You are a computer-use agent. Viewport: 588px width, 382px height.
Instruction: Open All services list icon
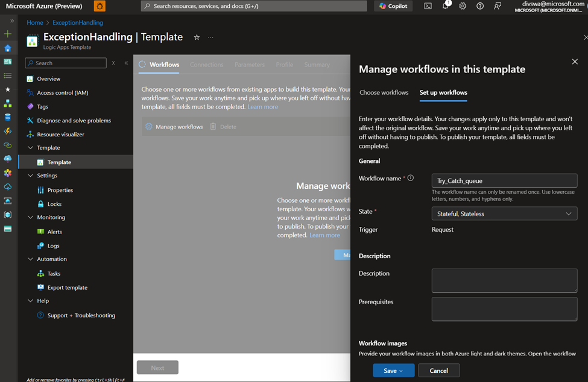(x=7, y=75)
